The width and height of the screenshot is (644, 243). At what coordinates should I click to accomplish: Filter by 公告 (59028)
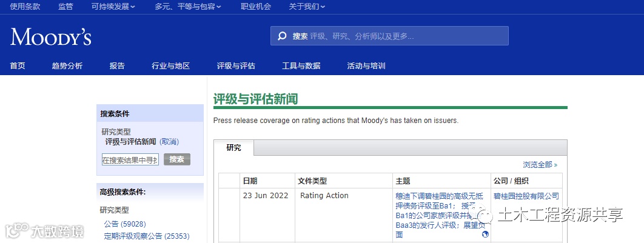[x=125, y=224]
